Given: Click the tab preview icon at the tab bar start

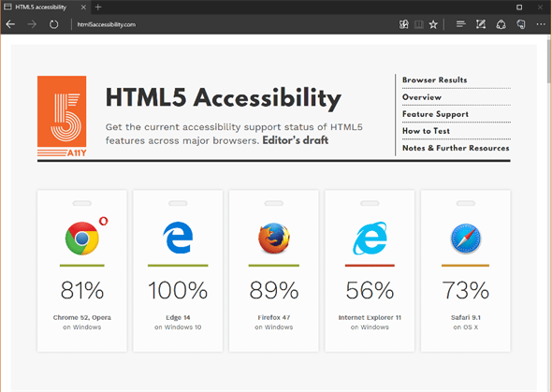Looking at the screenshot, I should [x=7, y=7].
